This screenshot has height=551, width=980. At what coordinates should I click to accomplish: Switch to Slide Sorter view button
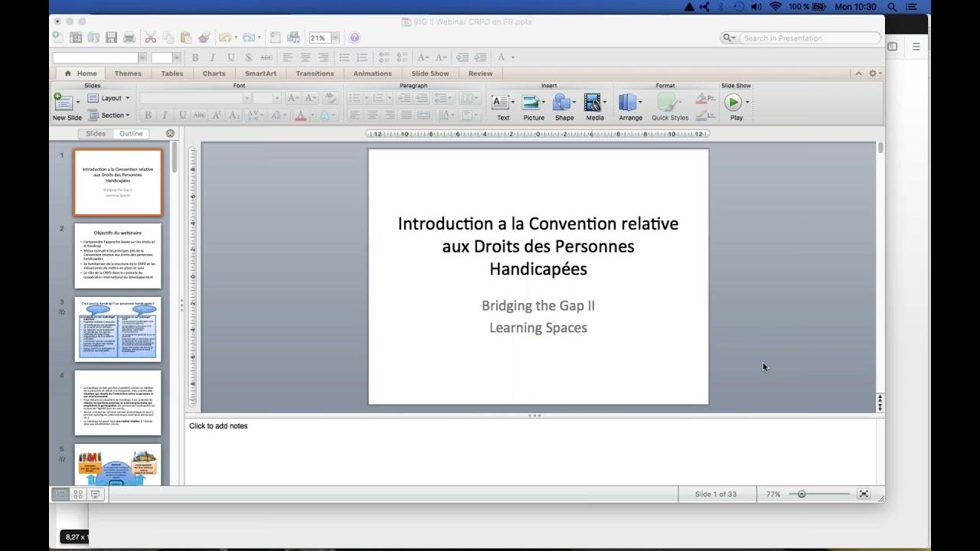click(78, 494)
